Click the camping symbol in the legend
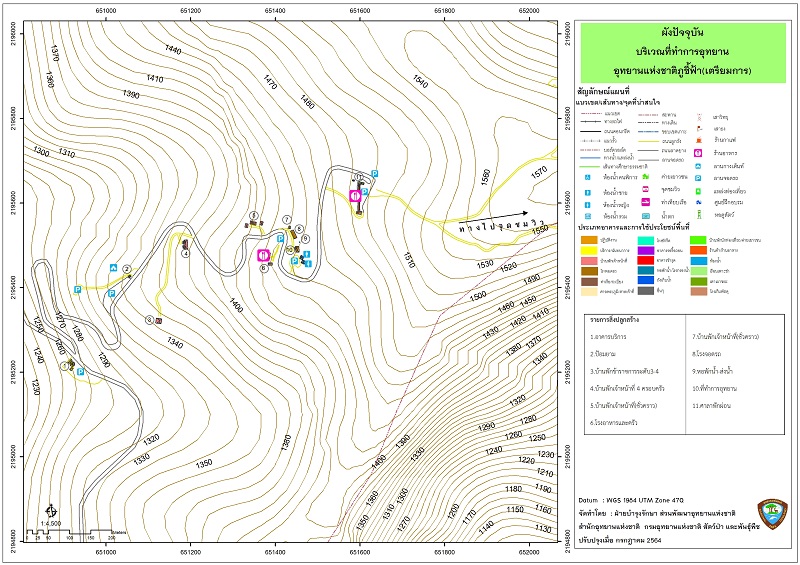This screenshot has height=565, width=800. tap(698, 166)
